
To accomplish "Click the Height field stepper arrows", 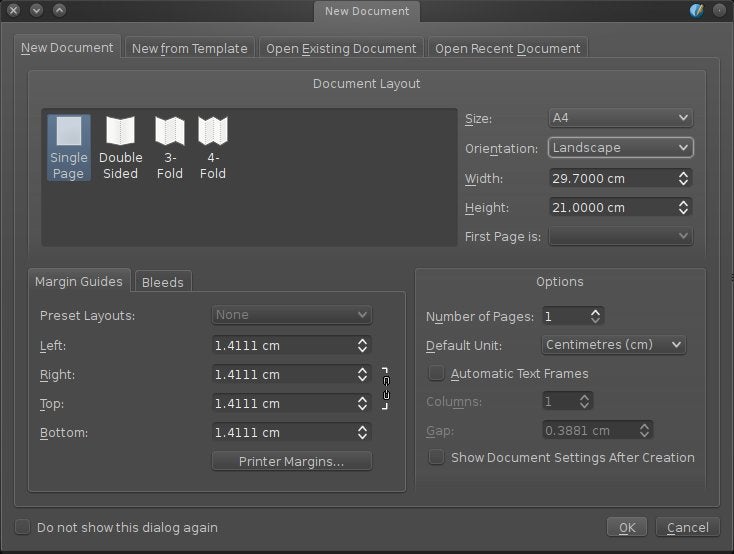I will (x=683, y=207).
